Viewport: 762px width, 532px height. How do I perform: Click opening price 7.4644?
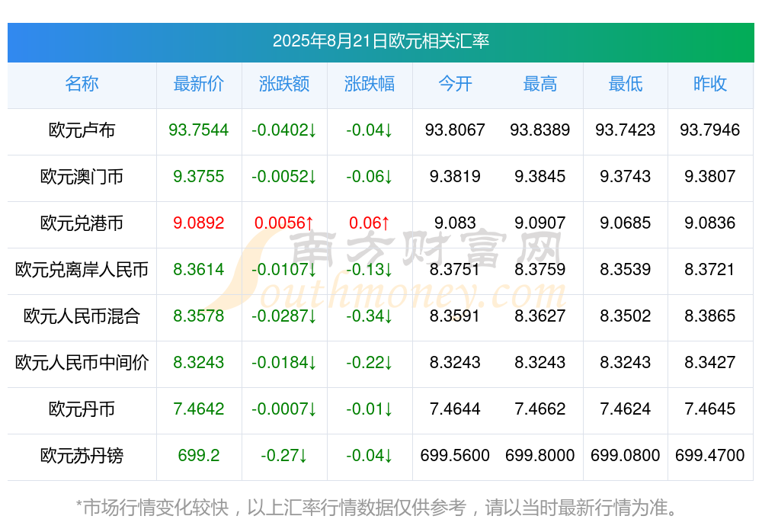[455, 409]
